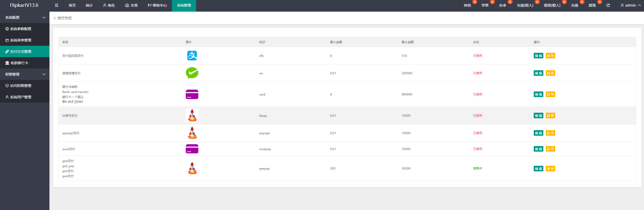Click rocket image in geepay row
Viewport: 644px width, 210px height.
192,168
